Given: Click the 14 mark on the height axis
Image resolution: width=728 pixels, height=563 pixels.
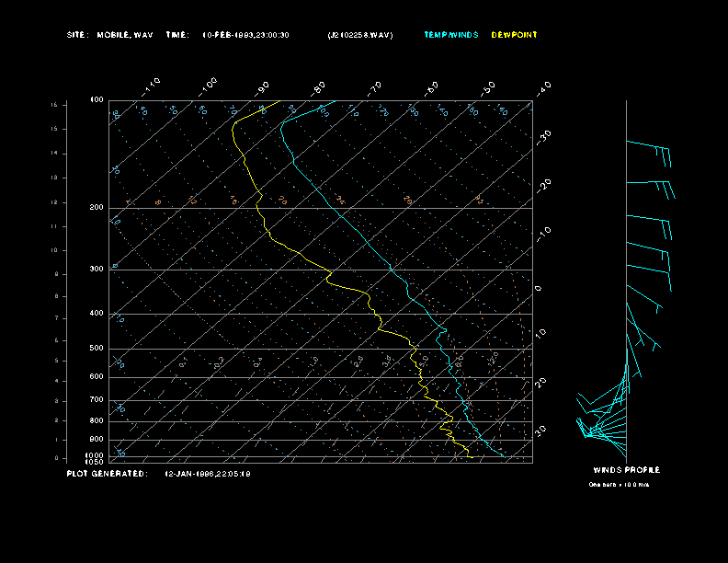Looking at the screenshot, I should click(x=54, y=154).
